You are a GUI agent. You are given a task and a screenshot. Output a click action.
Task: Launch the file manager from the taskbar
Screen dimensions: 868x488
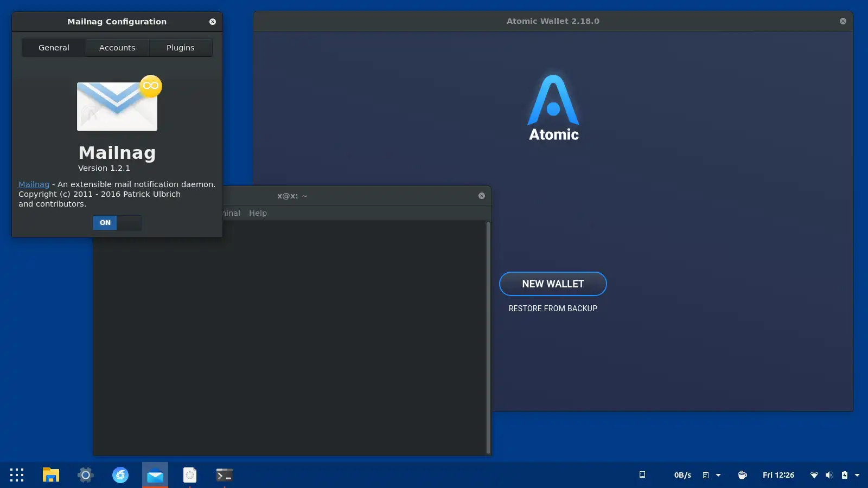click(x=51, y=475)
